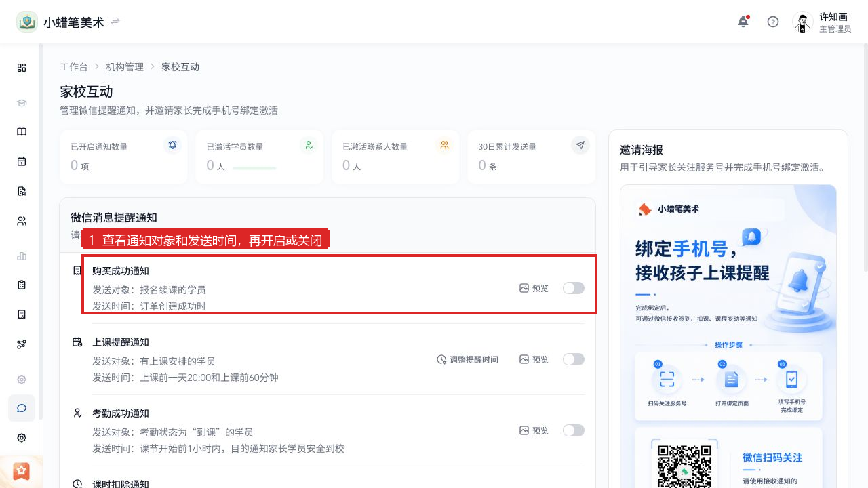Toggle the 购买成功通知 switch
Viewport: 868px width, 488px height.
click(x=574, y=288)
